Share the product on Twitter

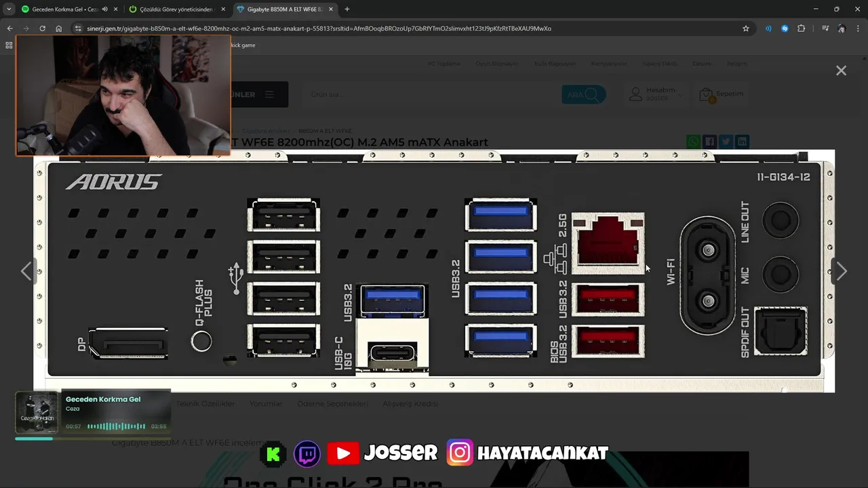click(x=726, y=142)
